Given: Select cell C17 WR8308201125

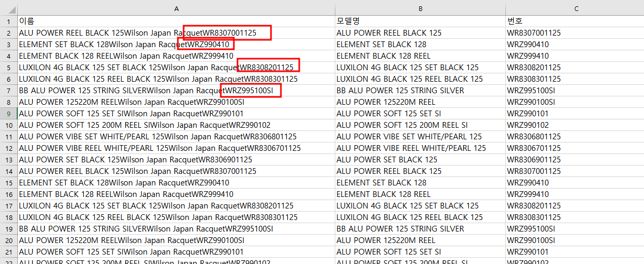Looking at the screenshot, I should 575,206.
